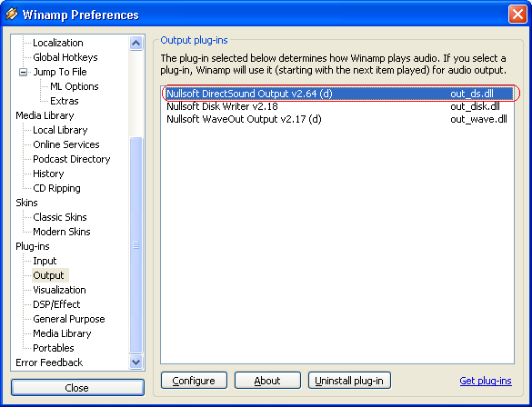Open Online Services preferences
Viewport: 532px width, 407px height.
click(x=66, y=144)
